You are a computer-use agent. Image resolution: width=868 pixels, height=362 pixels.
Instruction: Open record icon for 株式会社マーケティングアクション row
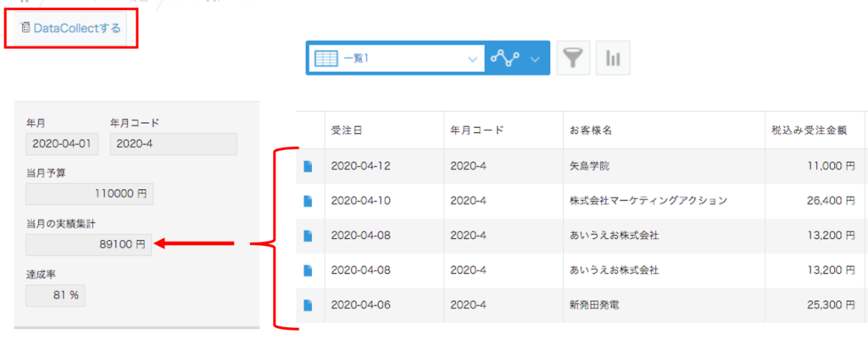(x=309, y=201)
